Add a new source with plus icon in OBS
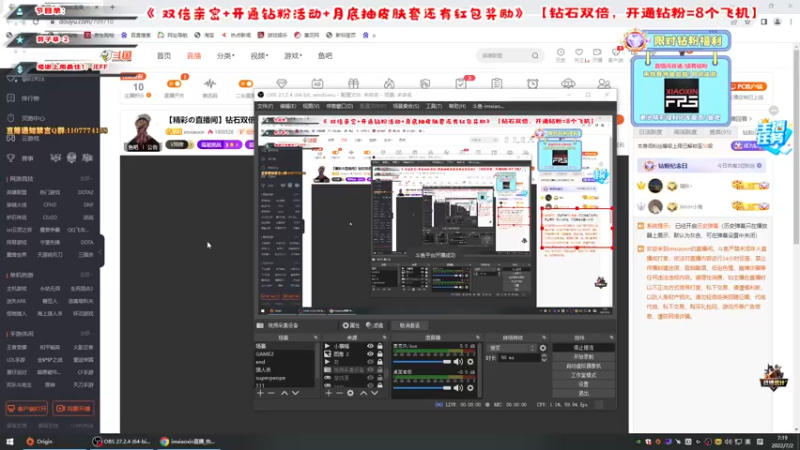Screen dimensions: 800x450 coord(329,393)
